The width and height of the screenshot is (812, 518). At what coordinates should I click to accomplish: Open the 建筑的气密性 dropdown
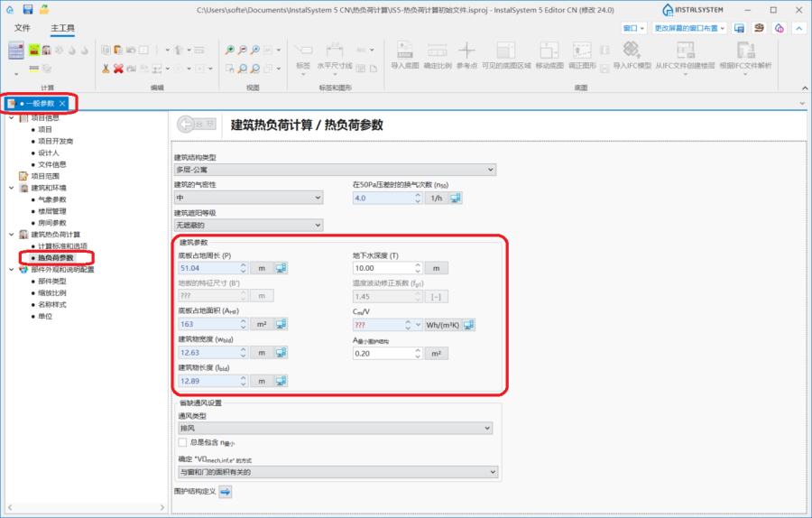[248, 198]
